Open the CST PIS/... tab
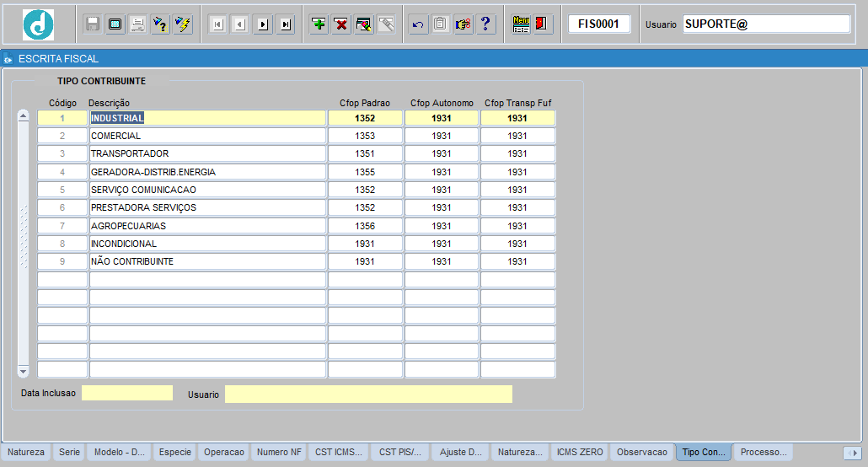The image size is (868, 467). pos(400,452)
